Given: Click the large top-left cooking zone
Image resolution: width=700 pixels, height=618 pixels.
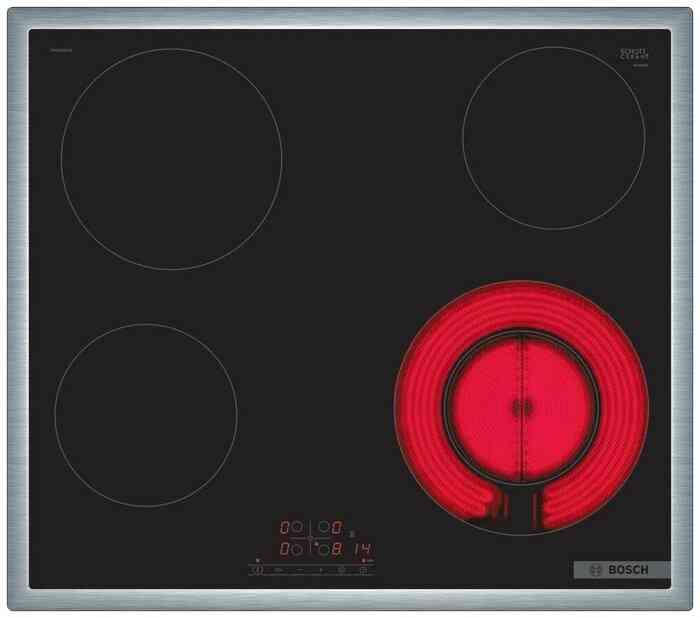Looking at the screenshot, I should (171, 158).
